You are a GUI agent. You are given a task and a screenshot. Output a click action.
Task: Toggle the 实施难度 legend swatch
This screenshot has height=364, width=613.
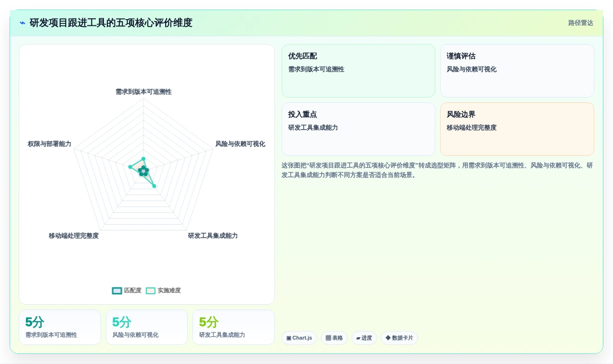pyautogui.click(x=151, y=291)
